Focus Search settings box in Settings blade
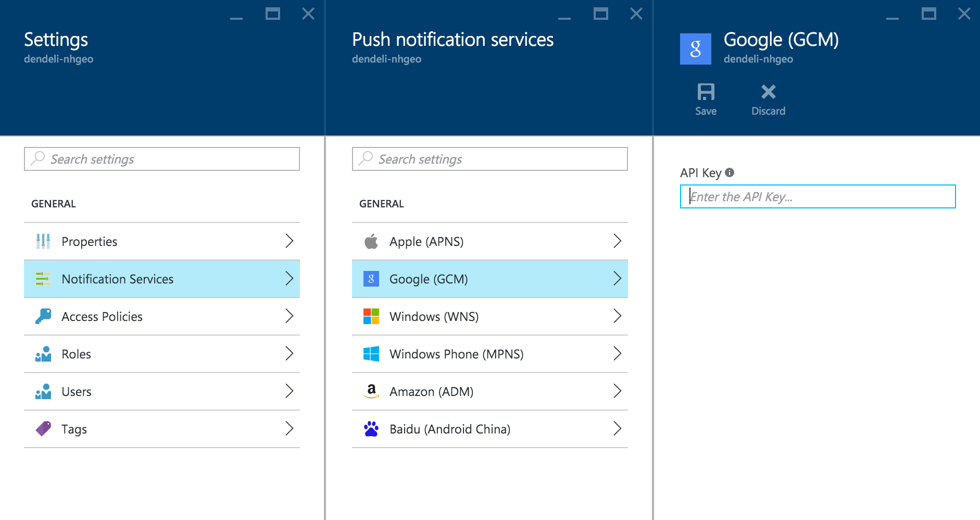The height and width of the screenshot is (520, 980). [162, 159]
